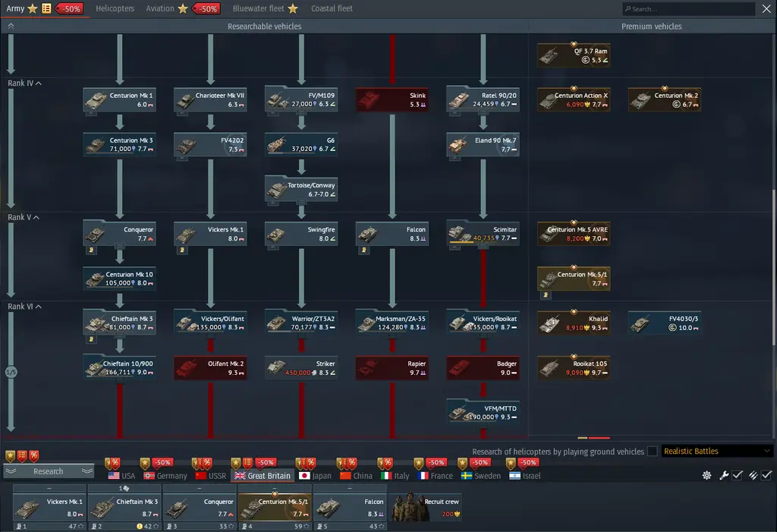Select the Tortoise/Conway vehicle group

[x=301, y=189]
